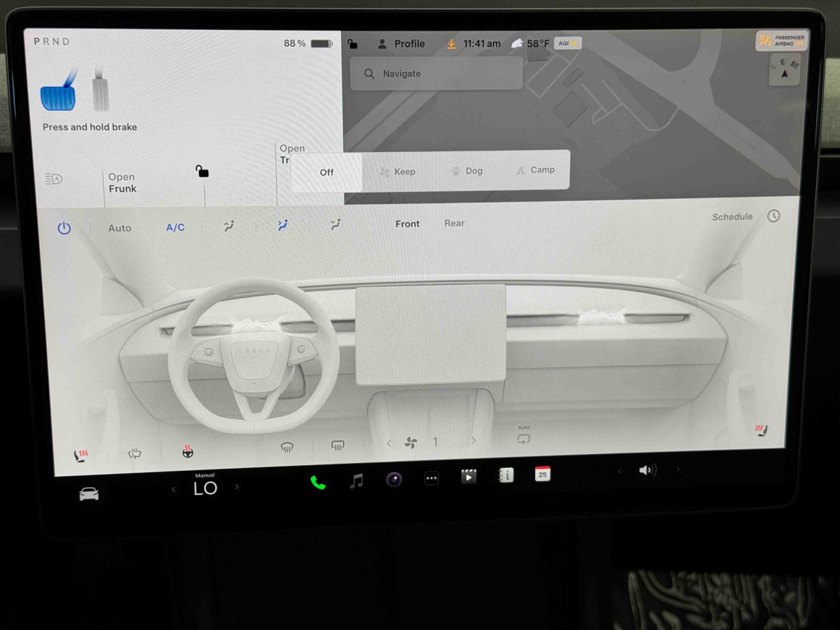Show more apps with the ellipsis icon
This screenshot has width=840, height=630.
point(431,477)
